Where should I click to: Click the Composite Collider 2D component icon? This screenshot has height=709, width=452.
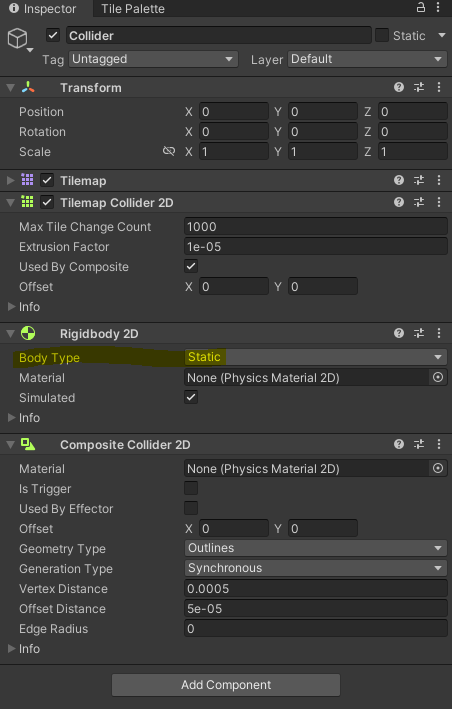click(28, 444)
